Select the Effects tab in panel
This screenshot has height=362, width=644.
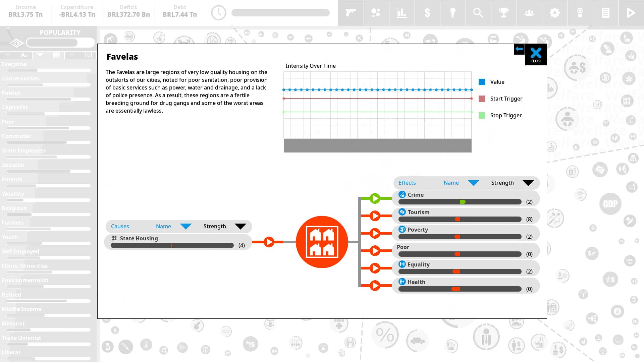click(x=407, y=182)
